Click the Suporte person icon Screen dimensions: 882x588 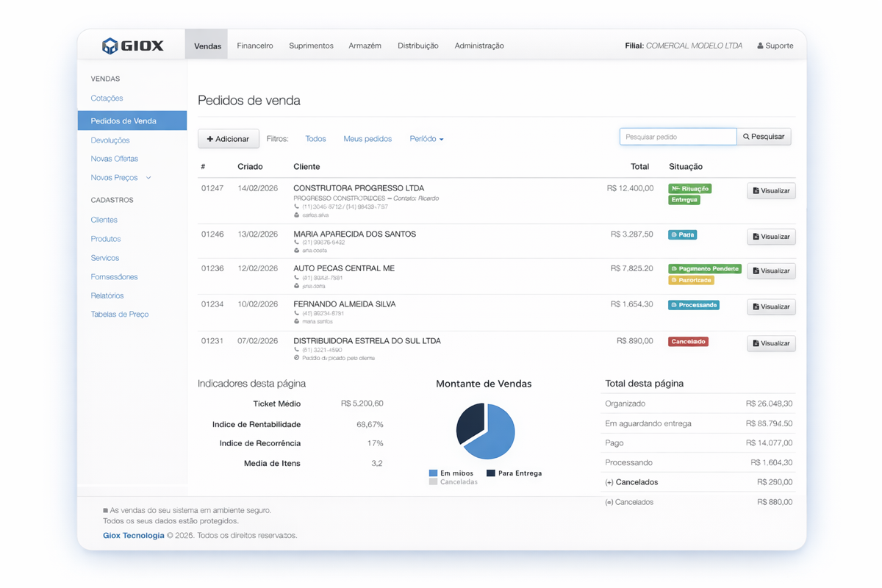click(760, 46)
